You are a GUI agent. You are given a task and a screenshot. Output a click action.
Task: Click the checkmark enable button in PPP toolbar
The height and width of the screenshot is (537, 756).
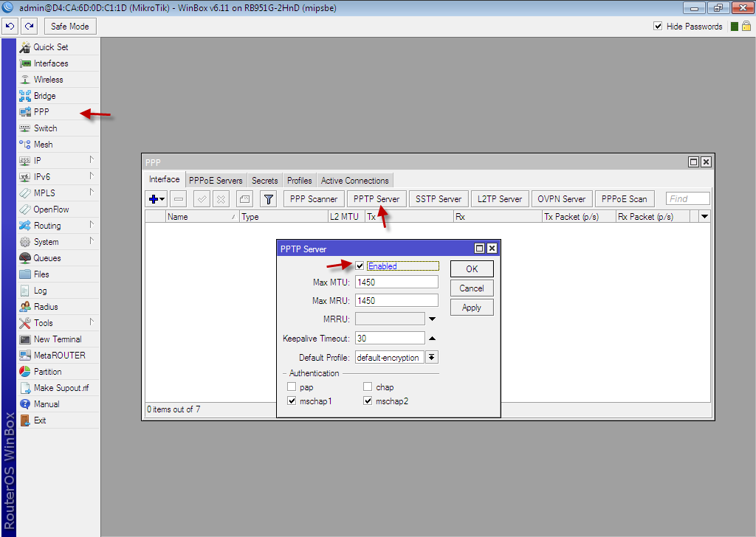(x=202, y=199)
